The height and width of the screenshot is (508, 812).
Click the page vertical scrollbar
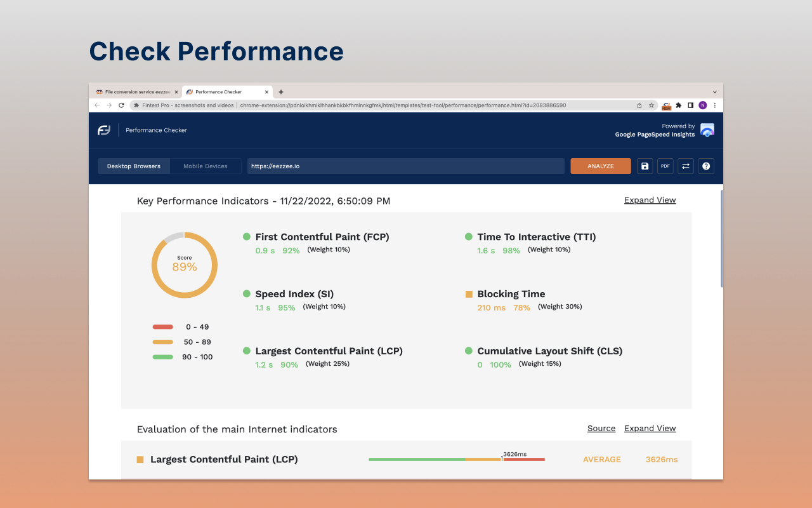coord(721,238)
